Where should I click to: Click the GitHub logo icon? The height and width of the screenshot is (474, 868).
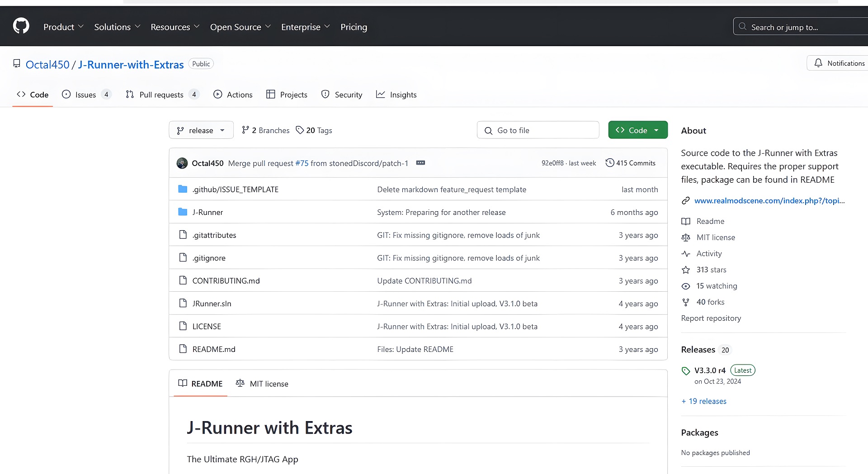pos(21,26)
